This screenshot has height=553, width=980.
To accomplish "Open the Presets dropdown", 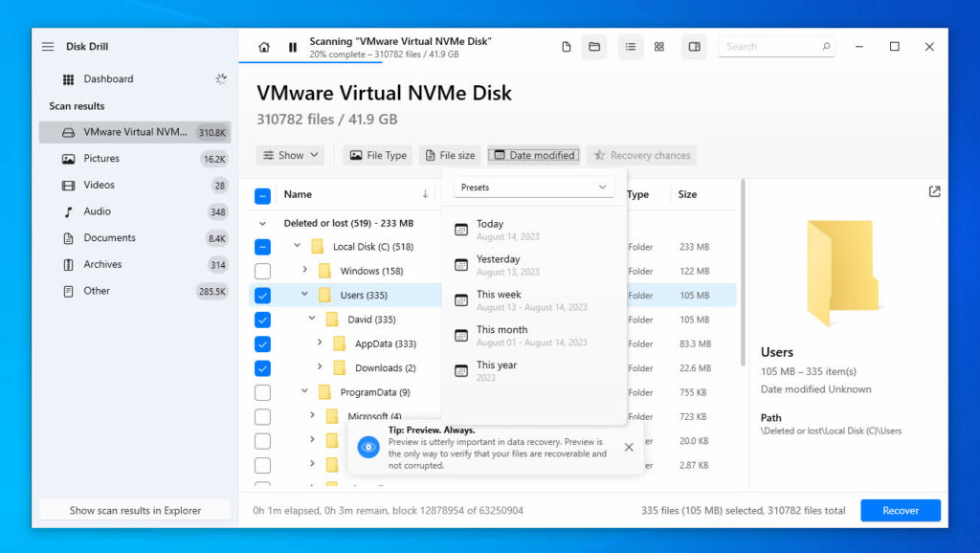I will pos(533,187).
